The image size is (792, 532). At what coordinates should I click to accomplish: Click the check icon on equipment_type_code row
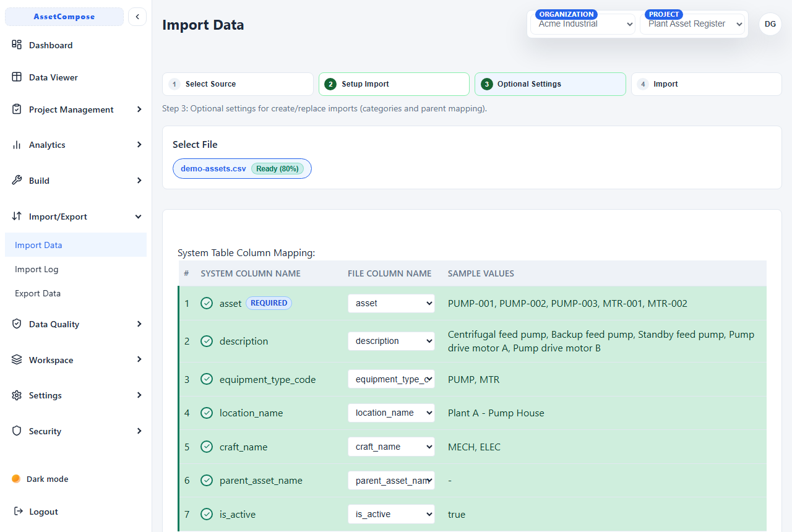tap(207, 379)
